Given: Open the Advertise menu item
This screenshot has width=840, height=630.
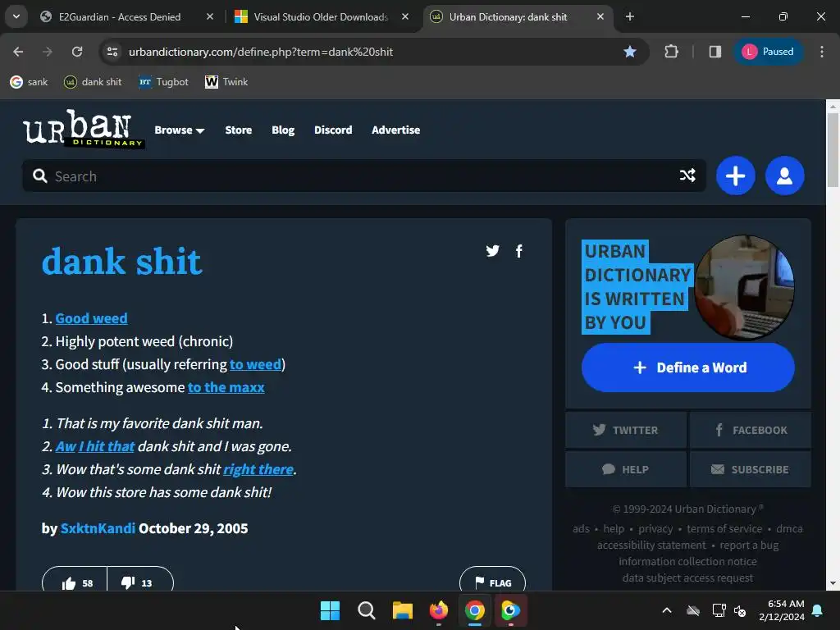Looking at the screenshot, I should pyautogui.click(x=396, y=130).
